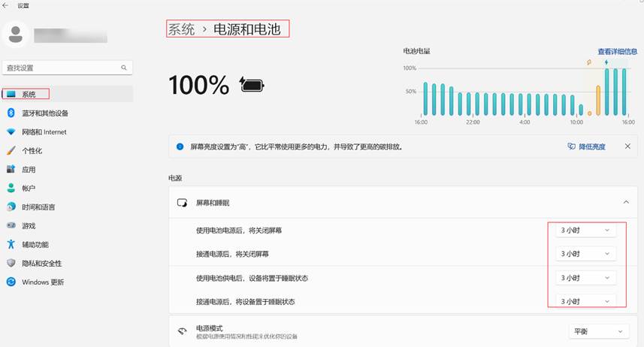Click the search magnifier icon in 查找设置
This screenshot has height=347, width=644.
point(124,68)
